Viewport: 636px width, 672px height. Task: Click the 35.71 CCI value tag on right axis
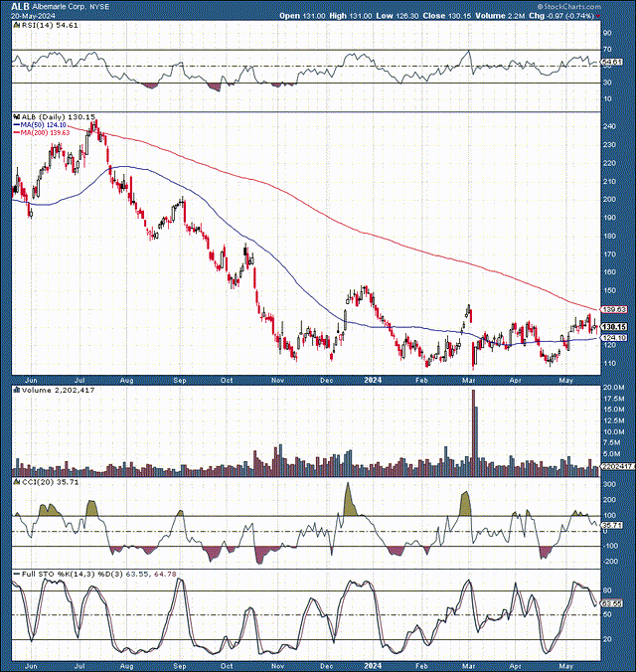pyautogui.click(x=612, y=525)
